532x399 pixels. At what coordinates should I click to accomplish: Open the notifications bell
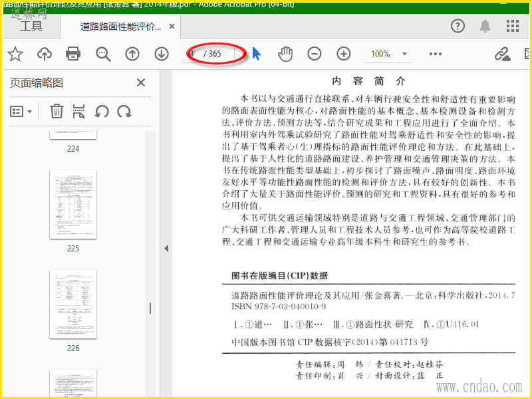485,26
